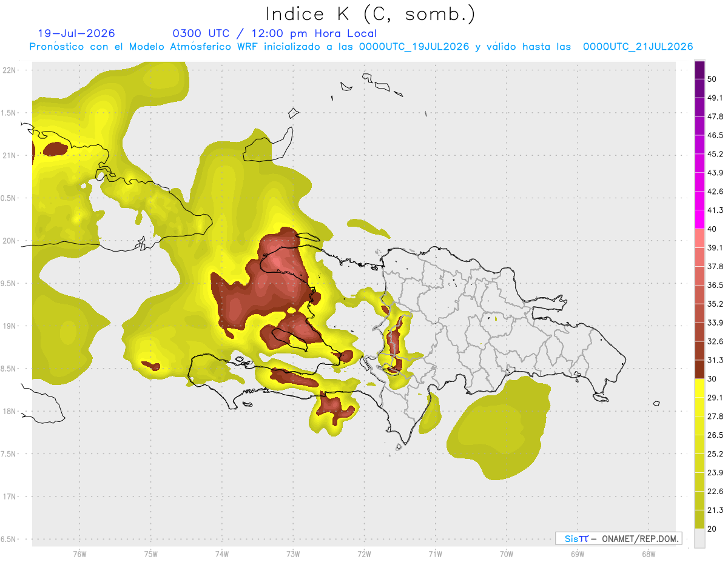Click the legend value '35.2'
This screenshot has width=728, height=562.
715,304
